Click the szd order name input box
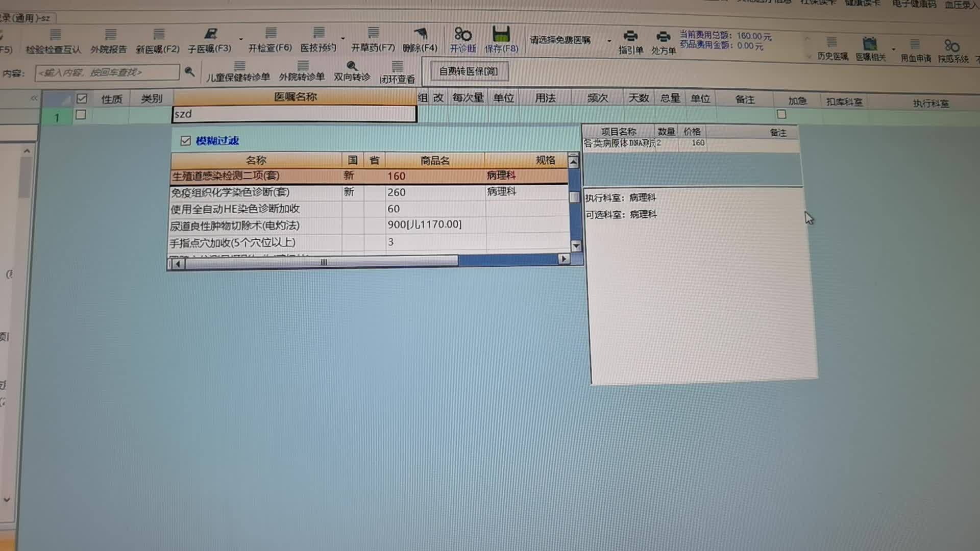The image size is (980, 551). (x=295, y=114)
